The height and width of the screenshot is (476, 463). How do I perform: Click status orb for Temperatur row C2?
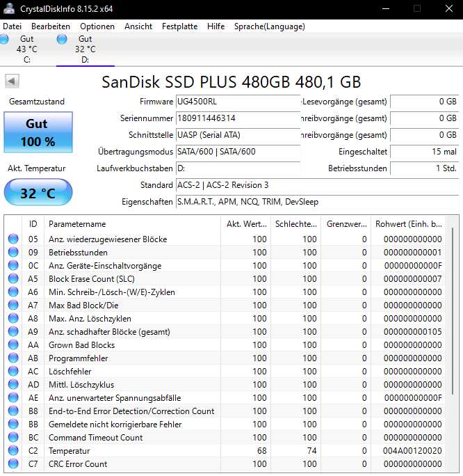tap(13, 450)
